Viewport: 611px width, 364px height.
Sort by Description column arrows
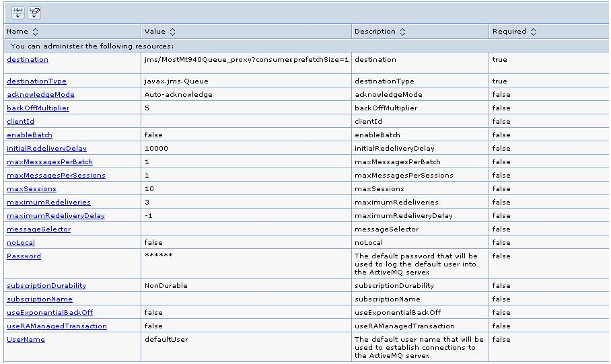402,32
